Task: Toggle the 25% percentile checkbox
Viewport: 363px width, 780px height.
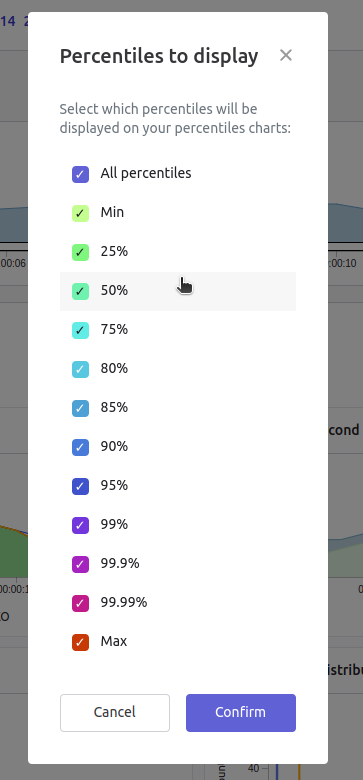Action: [81, 253]
